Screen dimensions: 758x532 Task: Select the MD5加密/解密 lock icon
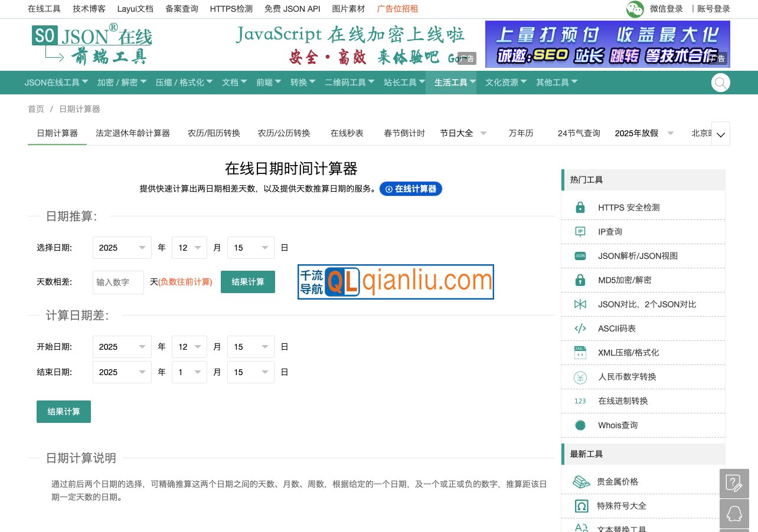[580, 280]
